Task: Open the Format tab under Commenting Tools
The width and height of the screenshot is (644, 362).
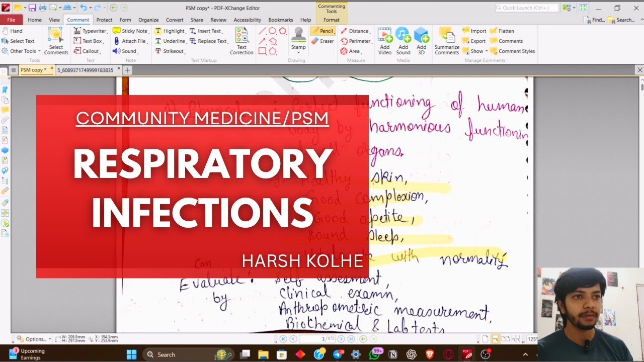Action: pyautogui.click(x=332, y=20)
